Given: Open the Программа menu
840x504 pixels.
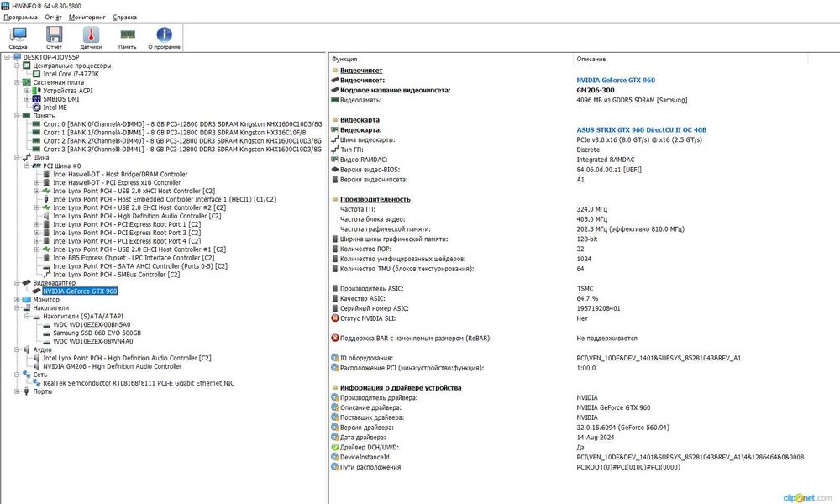Looking at the screenshot, I should [20, 17].
